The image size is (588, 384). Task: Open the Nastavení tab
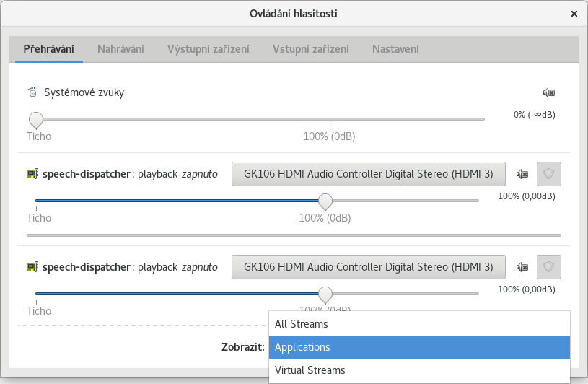pos(395,49)
